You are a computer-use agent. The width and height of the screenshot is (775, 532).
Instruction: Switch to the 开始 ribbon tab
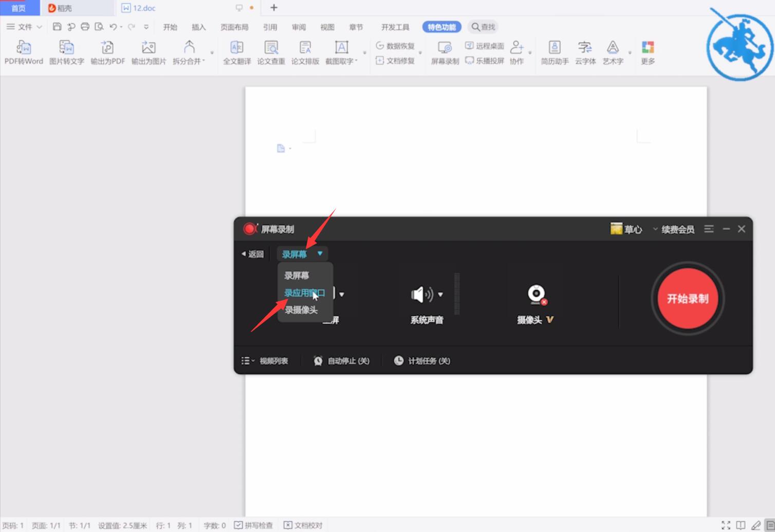click(x=170, y=27)
